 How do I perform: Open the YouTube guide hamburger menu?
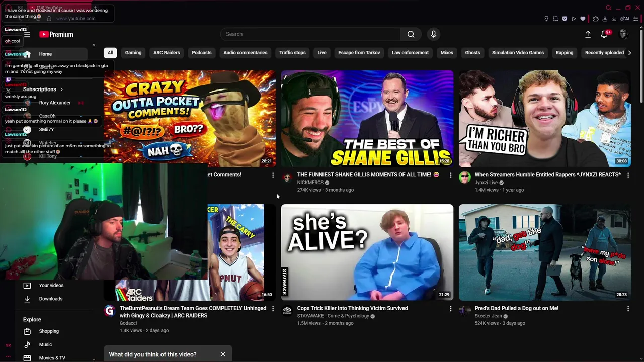point(27,34)
